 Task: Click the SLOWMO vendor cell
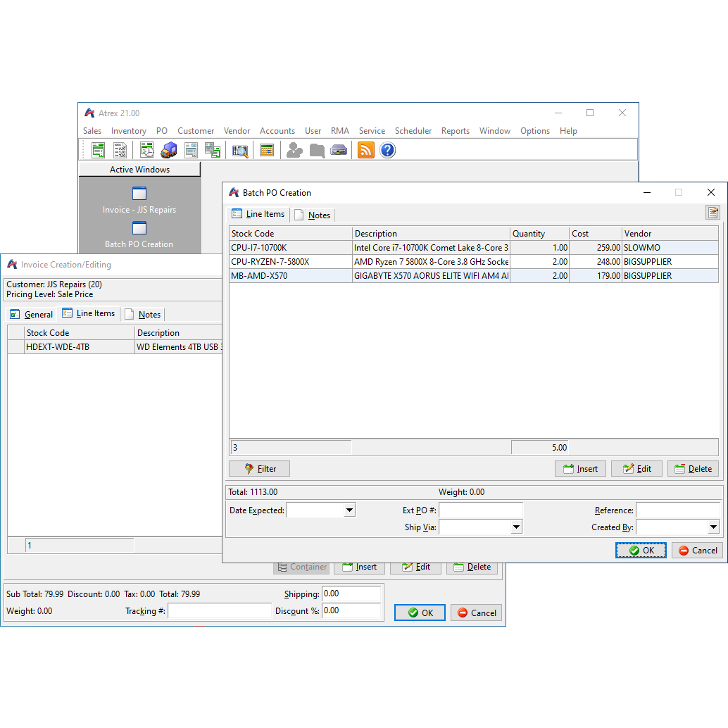670,248
